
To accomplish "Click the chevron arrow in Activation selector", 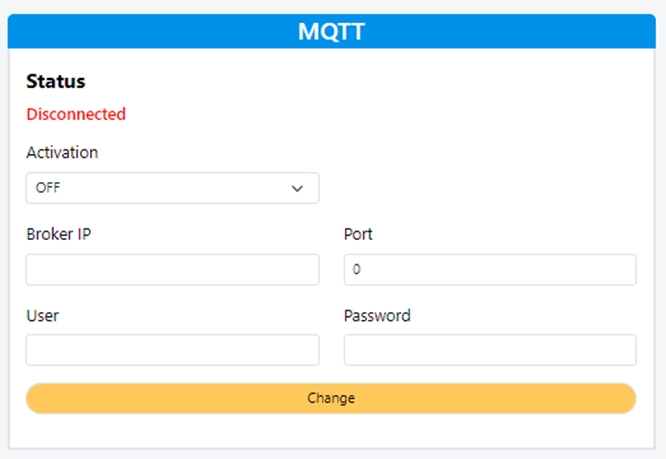I will click(x=297, y=188).
